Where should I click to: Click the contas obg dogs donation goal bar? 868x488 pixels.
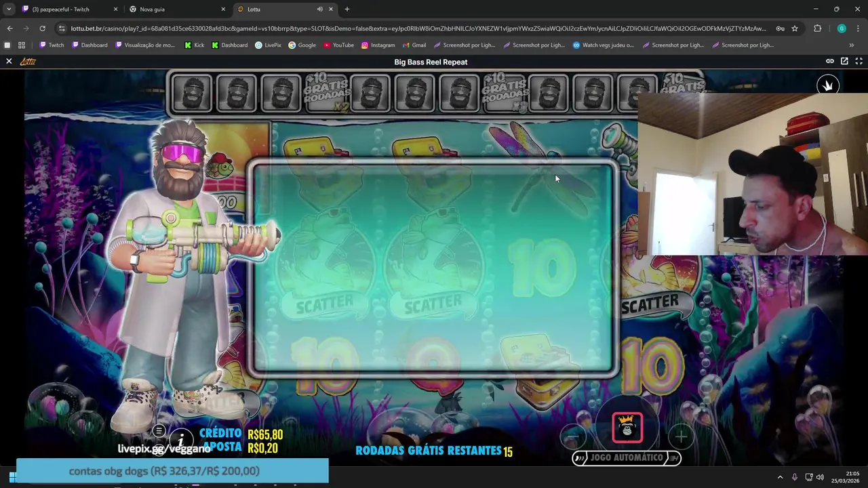[x=172, y=471]
